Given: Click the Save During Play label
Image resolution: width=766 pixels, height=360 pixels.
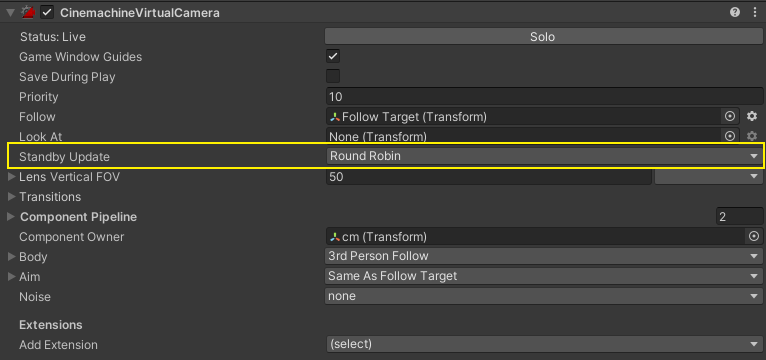Looking at the screenshot, I should coord(67,77).
